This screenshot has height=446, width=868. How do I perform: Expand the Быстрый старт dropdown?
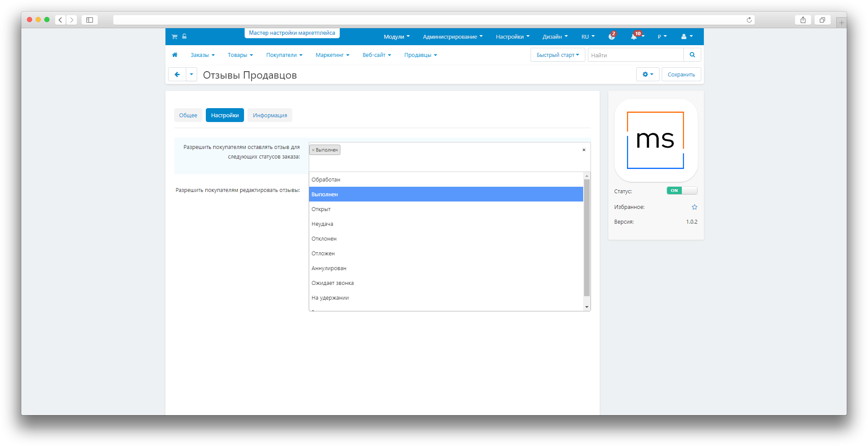[x=558, y=55]
